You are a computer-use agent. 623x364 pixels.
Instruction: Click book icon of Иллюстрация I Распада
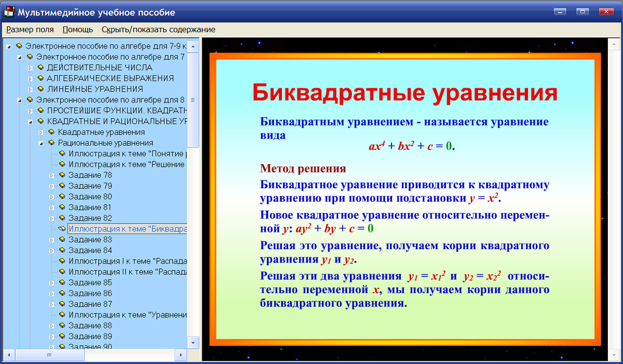click(62, 261)
